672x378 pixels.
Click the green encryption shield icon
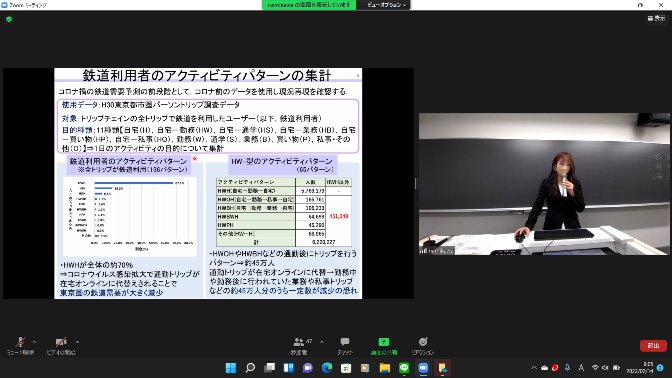click(9, 19)
